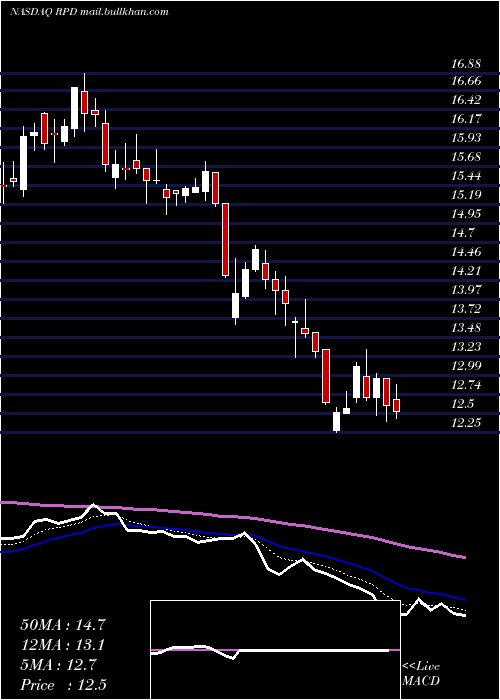The height and width of the screenshot is (700, 500).
Task: Click the 16.42 price label
Action: tap(466, 100)
